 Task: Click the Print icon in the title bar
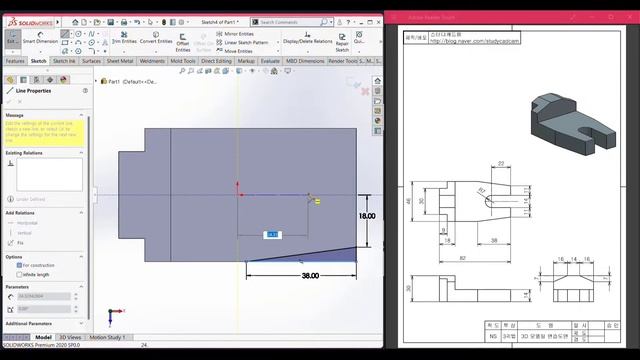pos(124,22)
